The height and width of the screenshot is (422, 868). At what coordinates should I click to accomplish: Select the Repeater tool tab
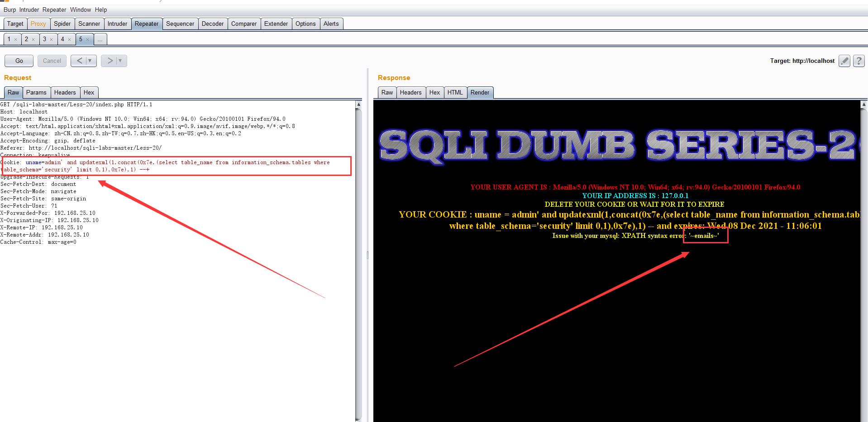147,24
